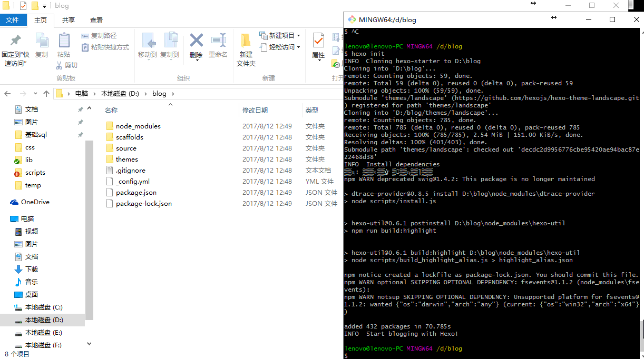Click the OneDrive cloud icon in the sidebar
The width and height of the screenshot is (644, 359).
pyautogui.click(x=15, y=202)
